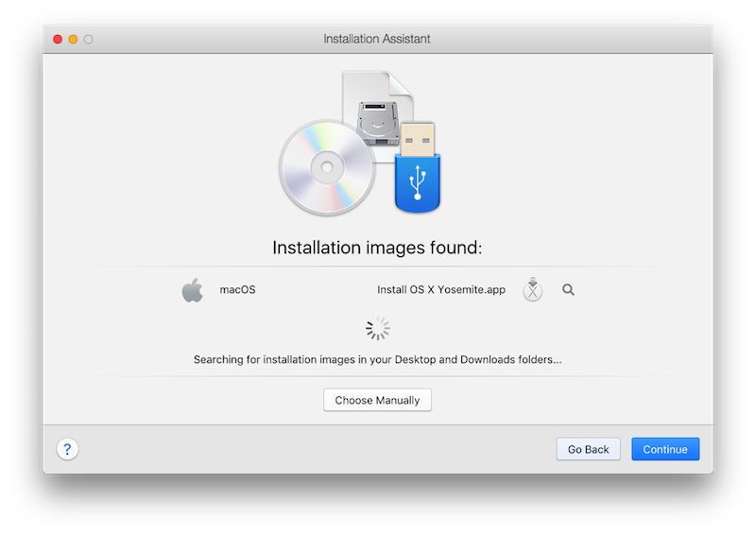Click the 'Searching for installation images' status text
This screenshot has width=756, height=535.
[x=377, y=359]
